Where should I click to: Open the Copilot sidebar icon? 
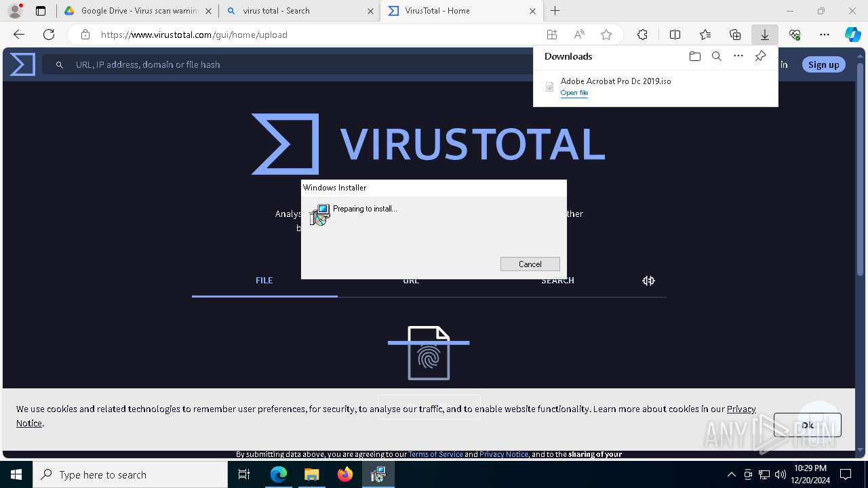coord(853,35)
